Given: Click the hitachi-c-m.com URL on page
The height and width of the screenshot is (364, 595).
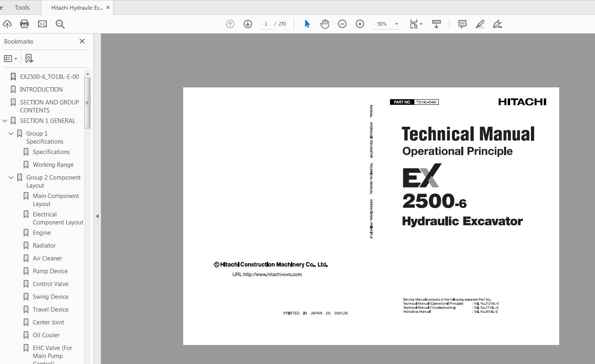Looking at the screenshot, I should click(267, 274).
